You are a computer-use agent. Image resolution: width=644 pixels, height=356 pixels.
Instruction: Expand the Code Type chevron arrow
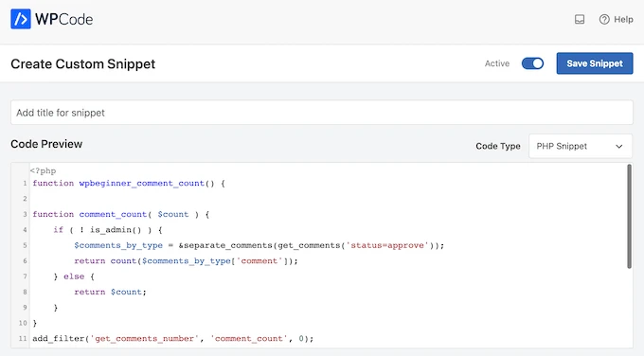pos(619,147)
